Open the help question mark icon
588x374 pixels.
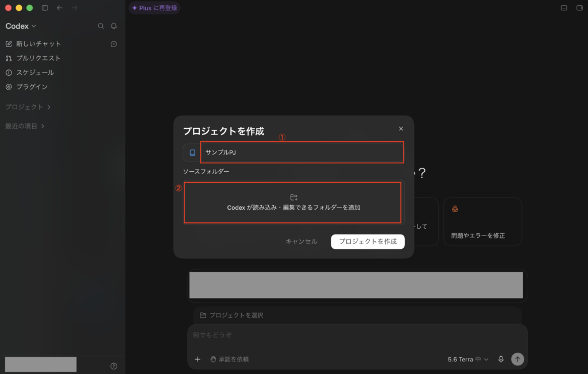(114, 366)
